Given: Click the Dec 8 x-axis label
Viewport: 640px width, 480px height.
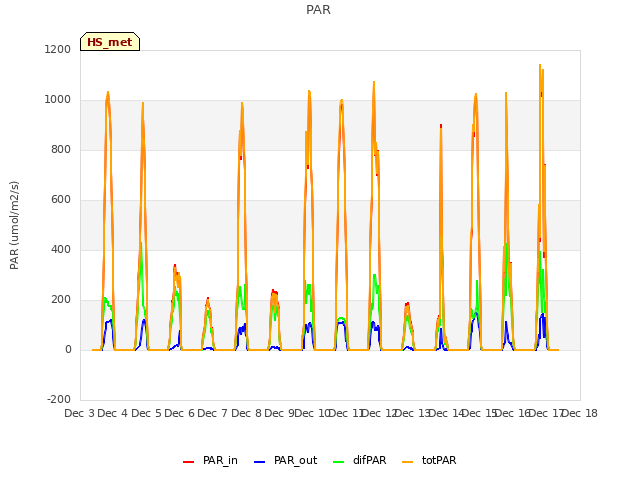Looking at the screenshot, I should (x=246, y=413).
